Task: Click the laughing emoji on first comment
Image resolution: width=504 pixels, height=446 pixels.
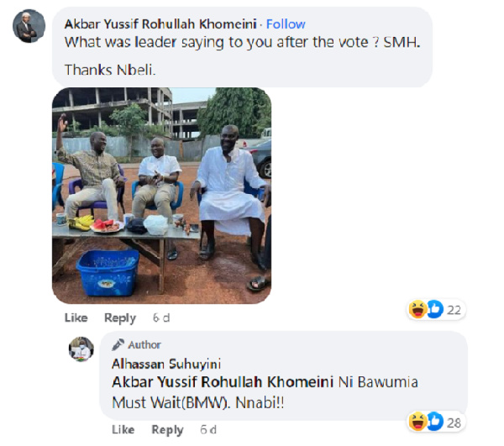Action: coord(417,309)
